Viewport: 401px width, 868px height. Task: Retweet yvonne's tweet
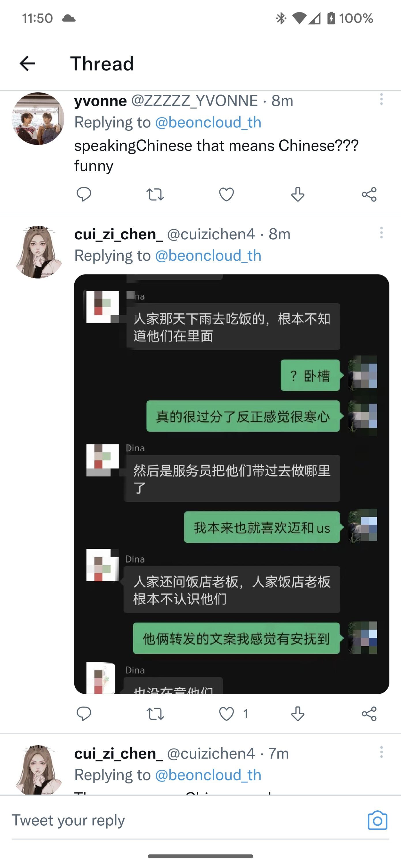(x=155, y=194)
